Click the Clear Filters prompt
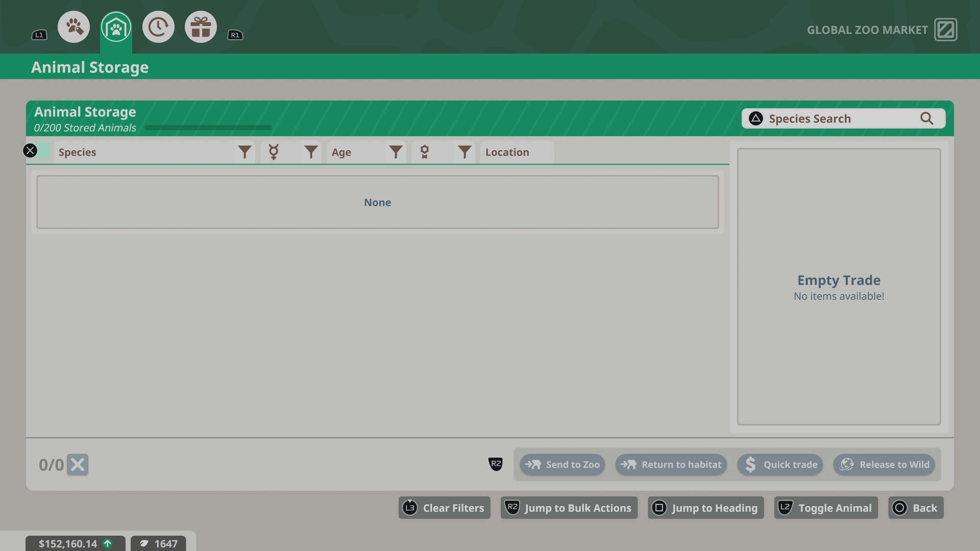 pos(444,508)
